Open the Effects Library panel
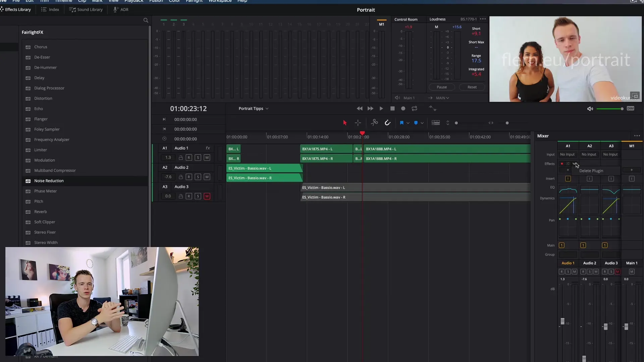 [16, 9]
